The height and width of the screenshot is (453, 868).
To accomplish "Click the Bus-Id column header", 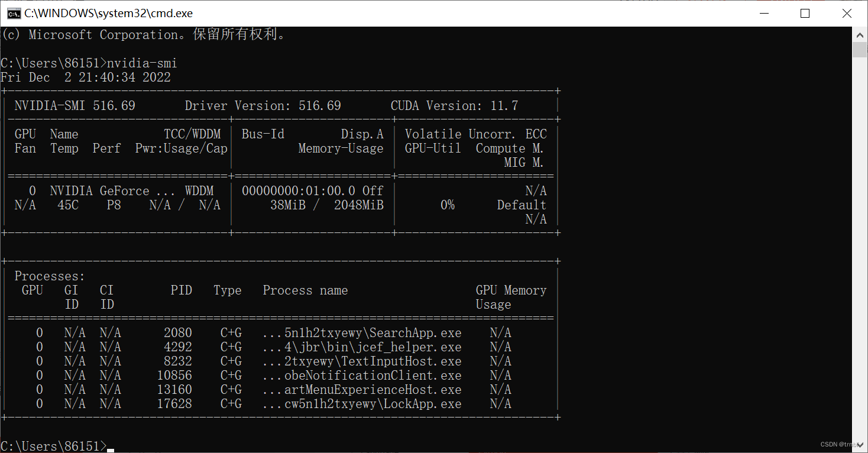I will (x=263, y=134).
